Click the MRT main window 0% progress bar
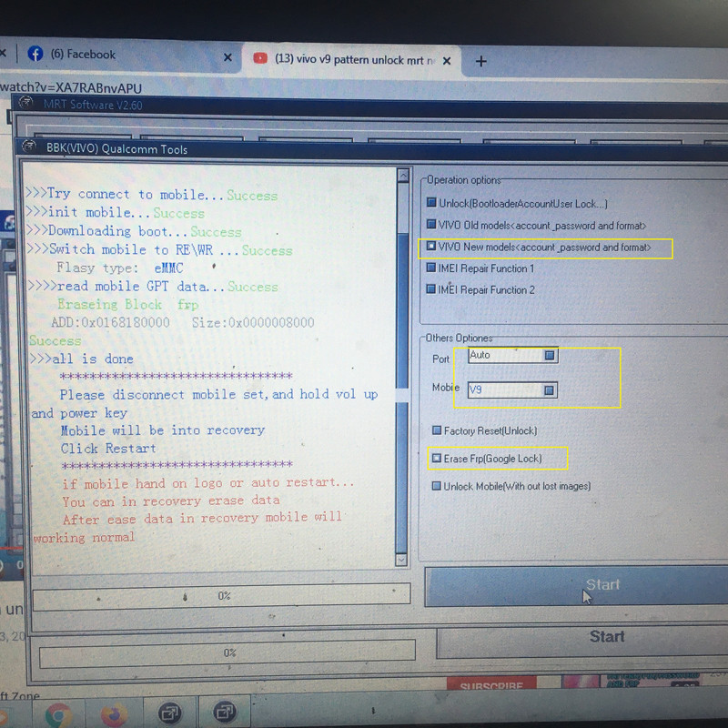The image size is (728, 728). click(227, 653)
